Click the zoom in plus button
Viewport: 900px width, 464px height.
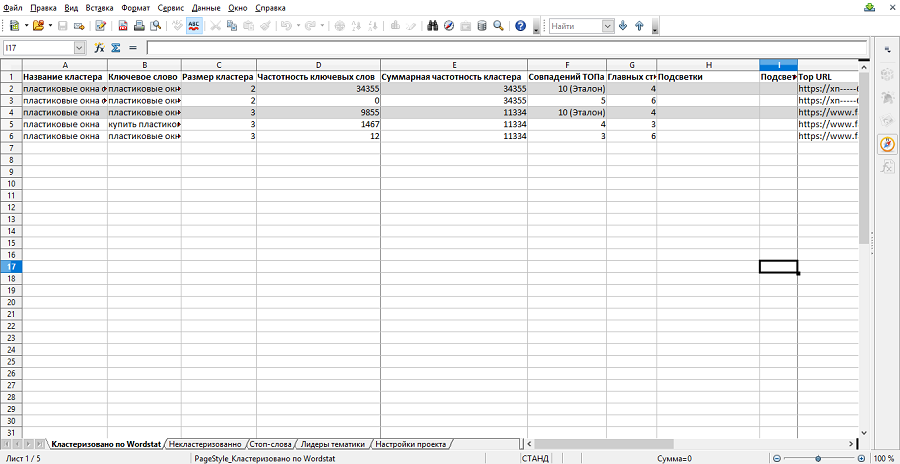pos(861,458)
